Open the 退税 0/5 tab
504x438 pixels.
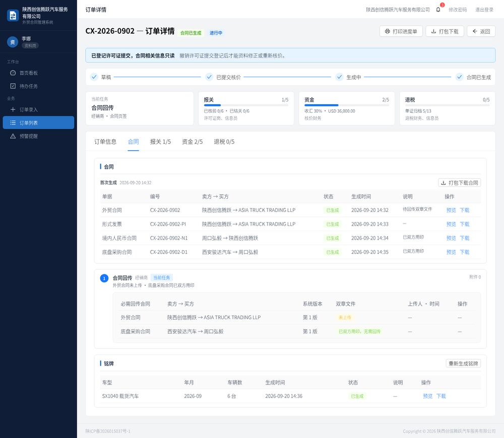[224, 141]
